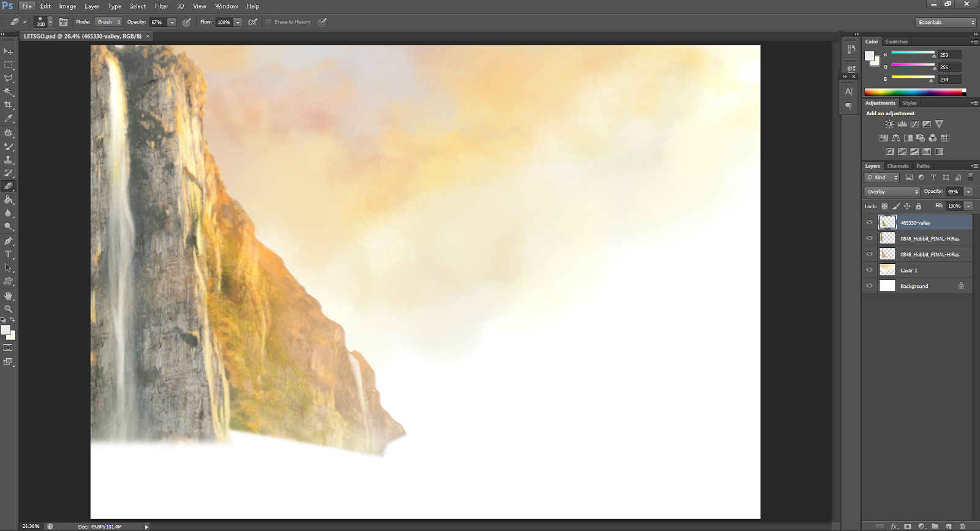Select the Custom Shape tool
The width and height of the screenshot is (980, 531).
pos(9,282)
